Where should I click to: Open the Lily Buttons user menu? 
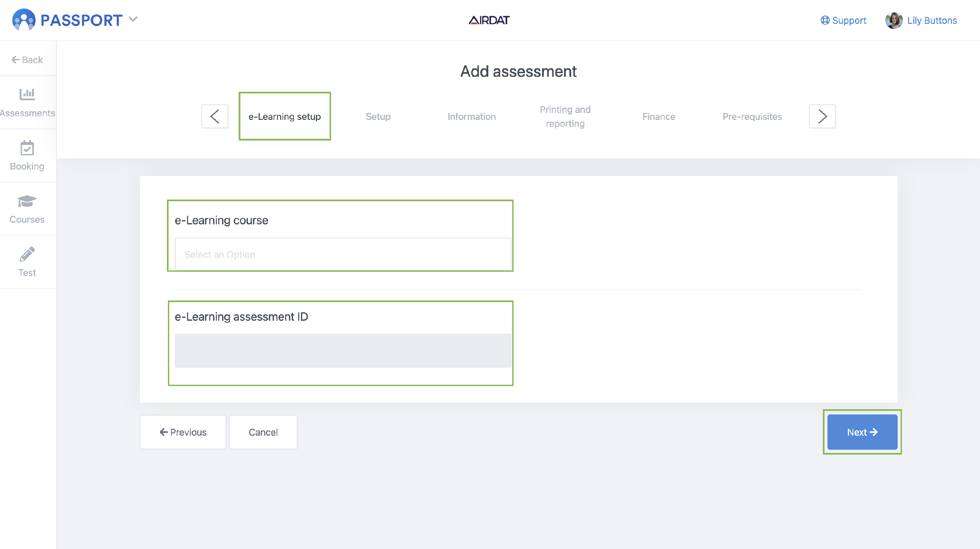pyautogui.click(x=932, y=20)
